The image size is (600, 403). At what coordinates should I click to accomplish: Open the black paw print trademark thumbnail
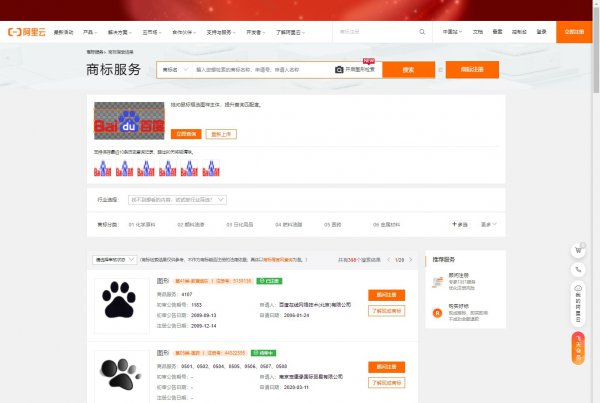click(122, 306)
